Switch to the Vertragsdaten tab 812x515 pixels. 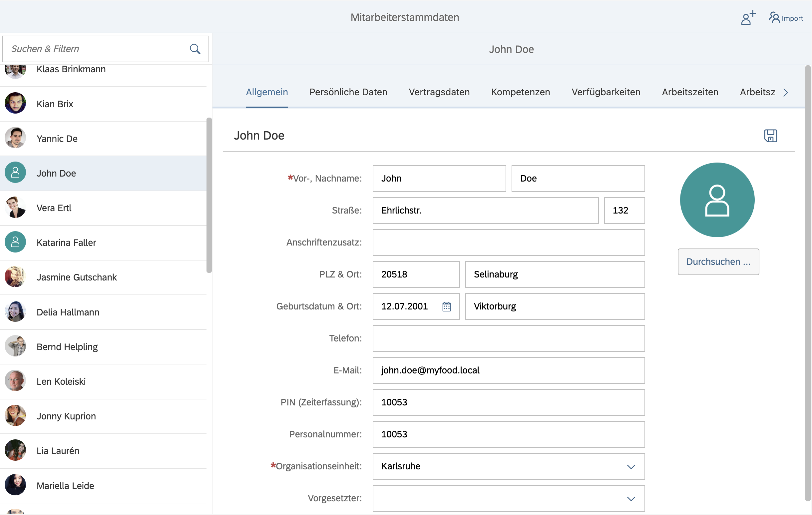coord(439,92)
